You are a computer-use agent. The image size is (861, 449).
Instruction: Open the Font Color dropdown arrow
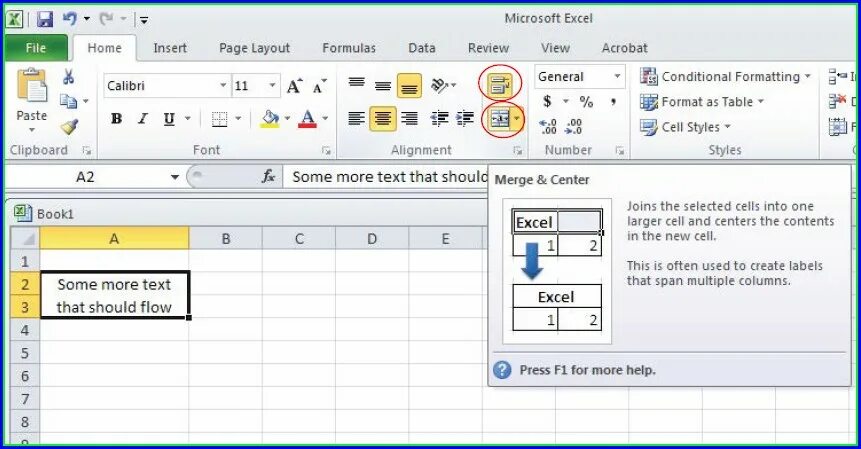(325, 119)
